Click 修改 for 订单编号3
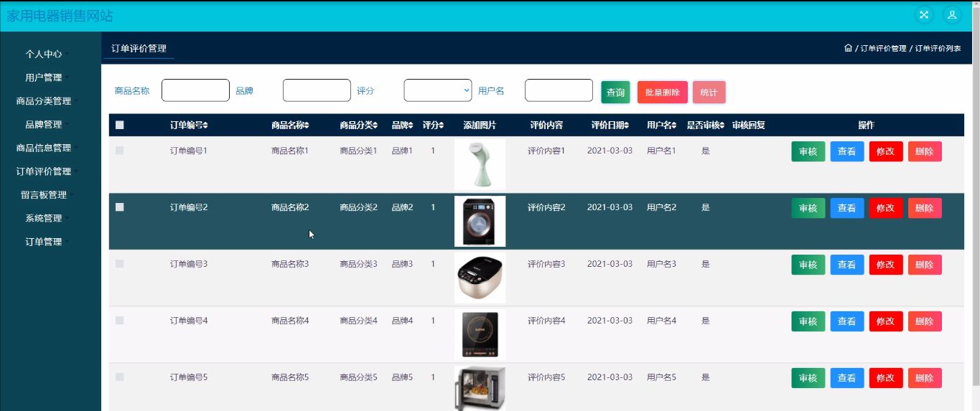980x411 pixels. (x=886, y=265)
